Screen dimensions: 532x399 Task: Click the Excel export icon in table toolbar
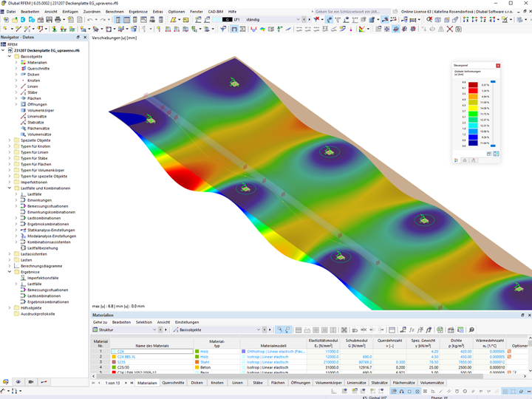(440, 330)
